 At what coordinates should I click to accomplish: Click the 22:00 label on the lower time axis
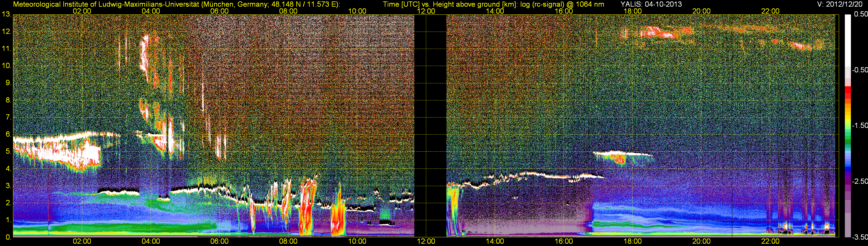pos(770,241)
